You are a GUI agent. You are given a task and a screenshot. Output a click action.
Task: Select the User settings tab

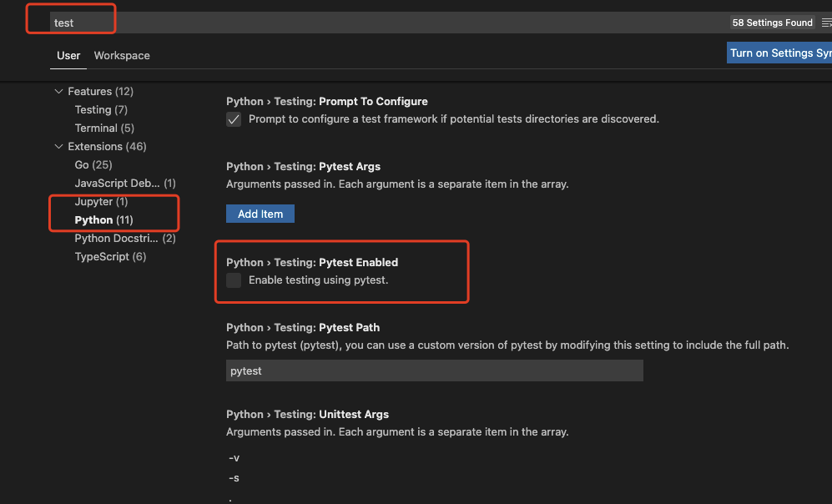pos(68,55)
